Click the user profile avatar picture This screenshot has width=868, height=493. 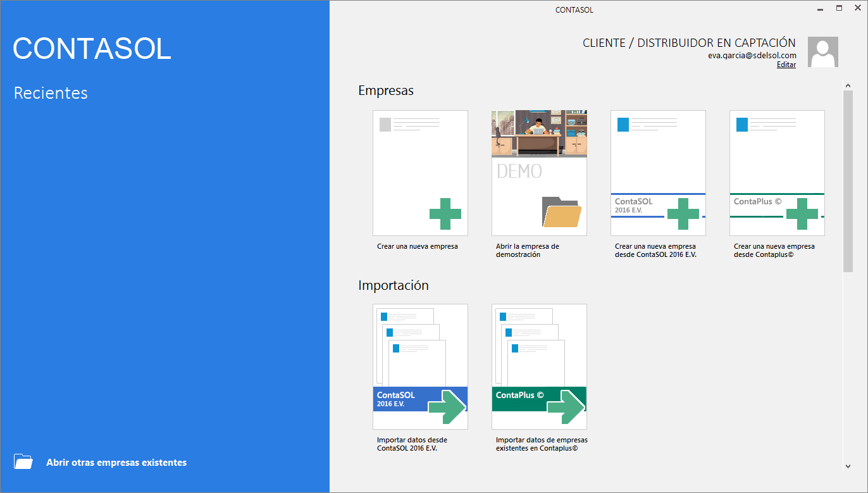[x=823, y=52]
